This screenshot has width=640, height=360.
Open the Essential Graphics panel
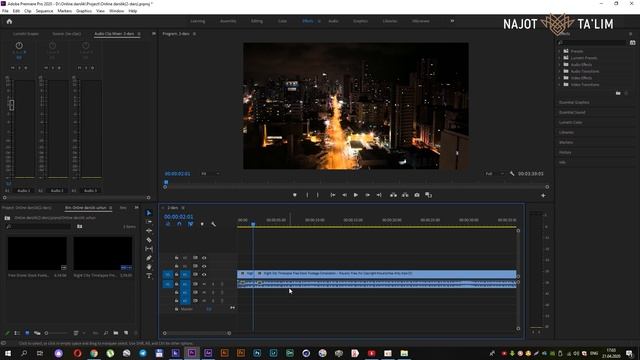574,102
